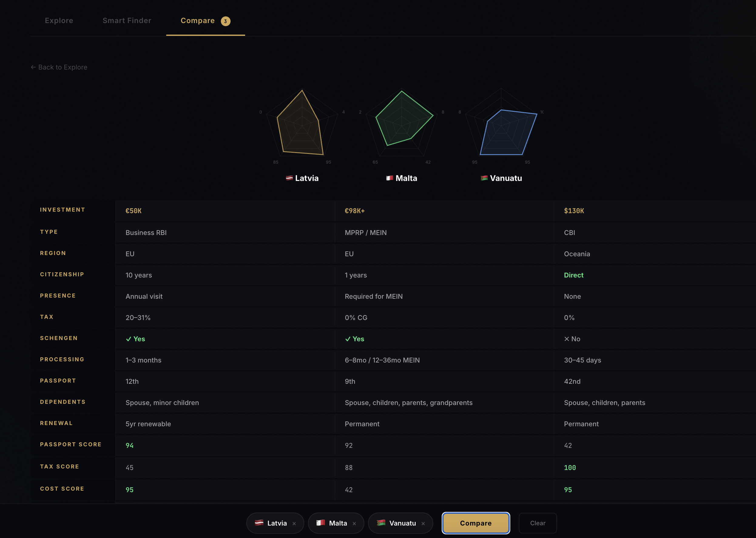The image size is (756, 538).
Task: Click the back arrow before Back to Explore
Action: click(x=33, y=67)
